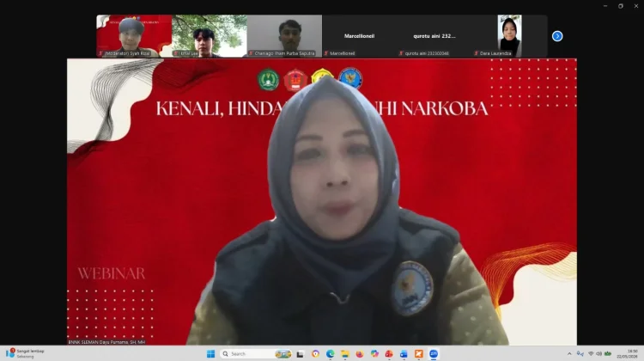
Task: Click the BNNK SLEMAN Dayu Purnama name label
Action: [x=106, y=342]
